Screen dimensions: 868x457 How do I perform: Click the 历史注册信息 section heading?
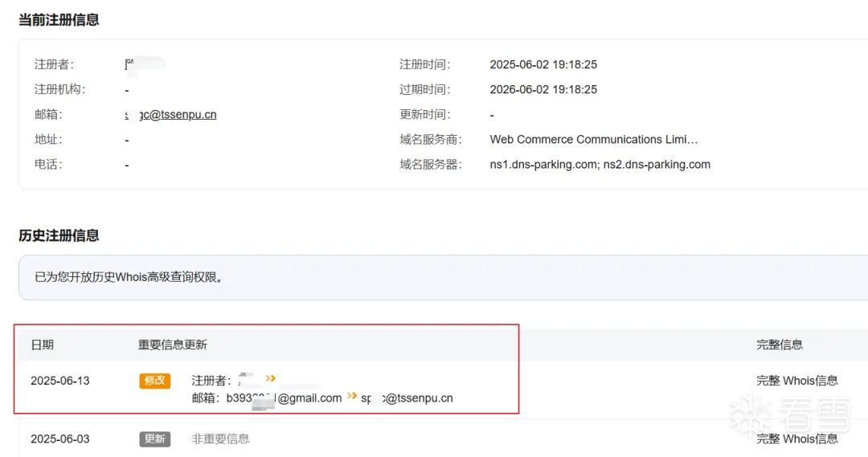[59, 235]
